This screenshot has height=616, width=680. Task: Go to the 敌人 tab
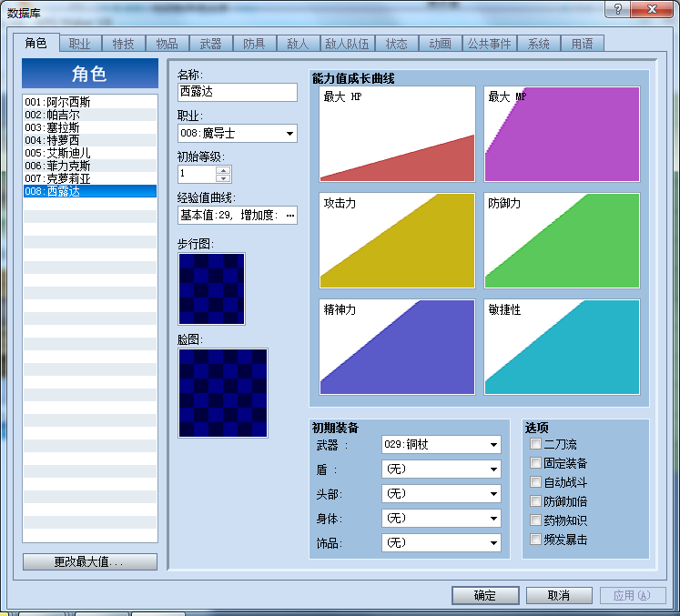pyautogui.click(x=299, y=44)
